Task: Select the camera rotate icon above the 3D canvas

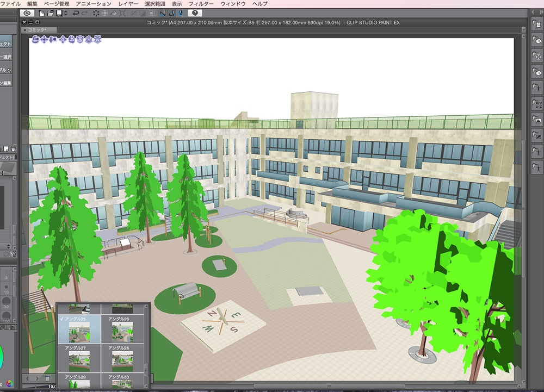Action: click(35, 40)
